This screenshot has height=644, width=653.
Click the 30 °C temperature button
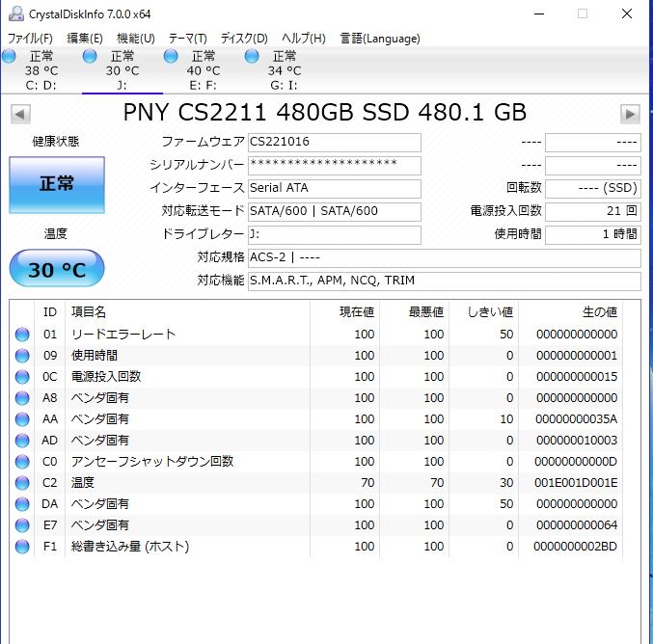[57, 269]
